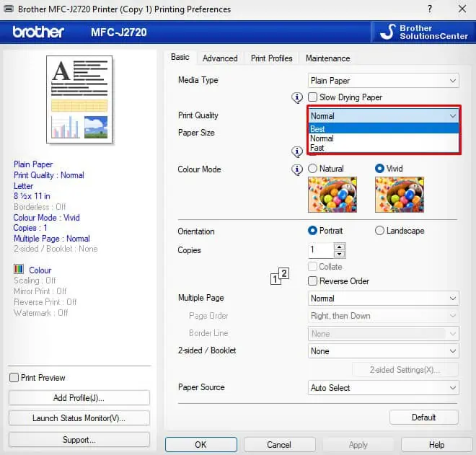Enable the Print Preview checkbox
Image resolution: width=476 pixels, height=455 pixels.
coord(14,378)
